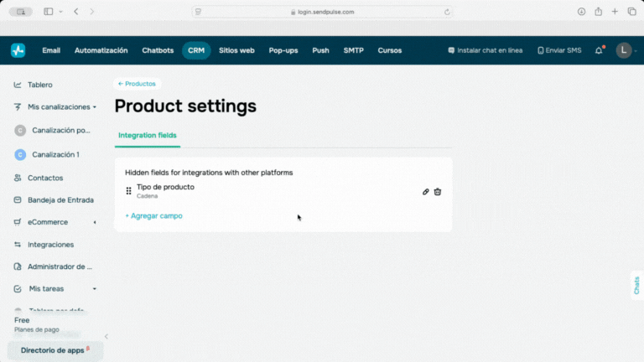Screen dimensions: 644x362
Task: Click the Safari address bar
Action: [323, 12]
